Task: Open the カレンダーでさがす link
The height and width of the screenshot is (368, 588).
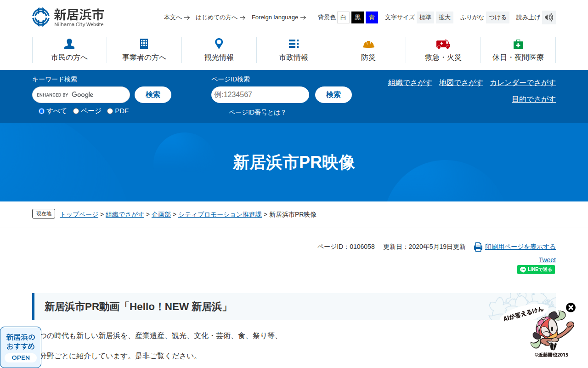Action: pos(523,83)
